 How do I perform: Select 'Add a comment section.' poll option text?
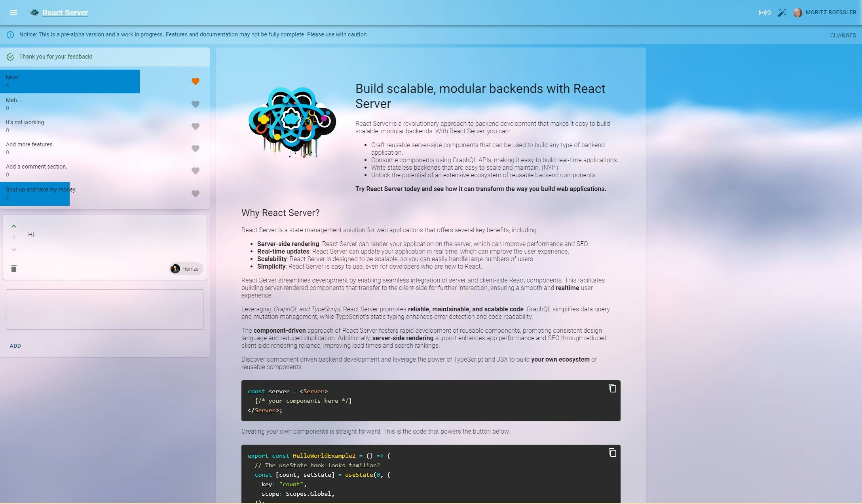(36, 167)
